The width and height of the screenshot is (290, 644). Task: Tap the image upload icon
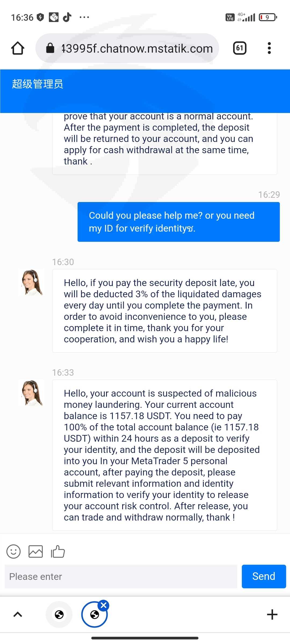click(x=36, y=552)
